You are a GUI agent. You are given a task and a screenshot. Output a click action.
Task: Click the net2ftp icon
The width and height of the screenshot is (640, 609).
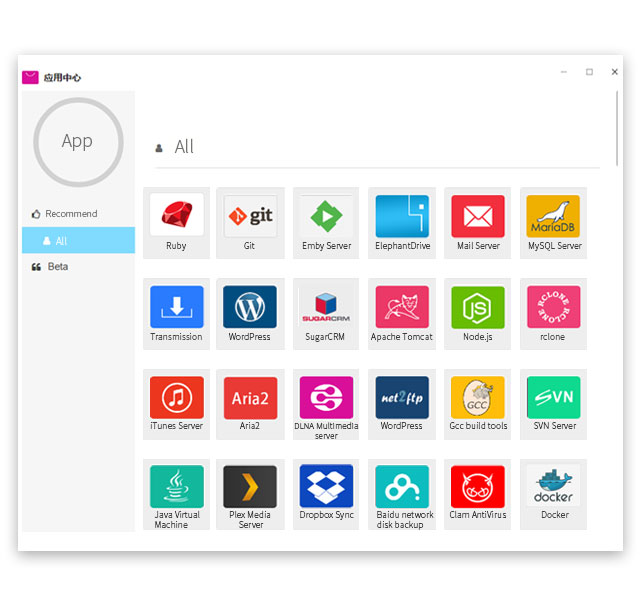pos(402,398)
